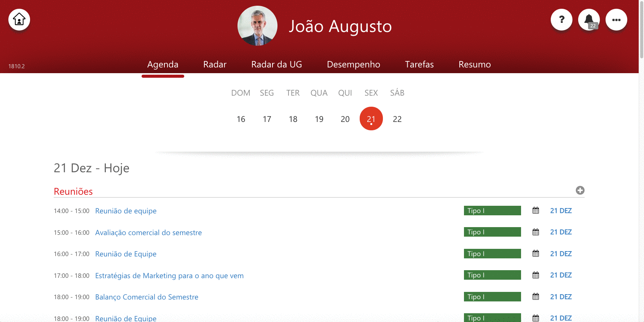644x322 pixels.
Task: Open the Desempenho tab
Action: (354, 64)
